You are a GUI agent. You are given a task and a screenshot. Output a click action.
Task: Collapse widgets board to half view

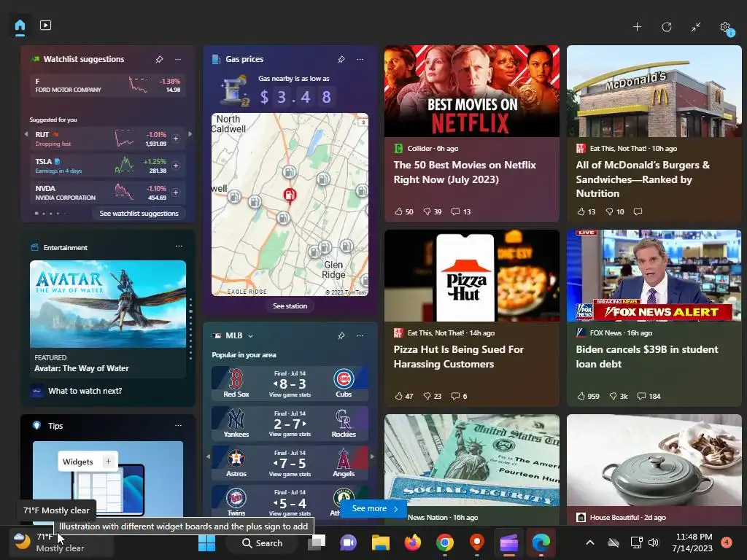point(696,27)
